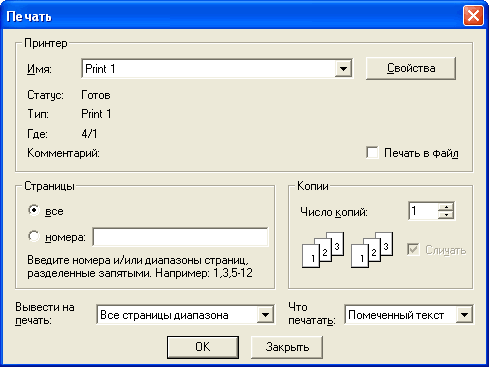Confirm printing with the OK button
The image size is (489, 367).
[203, 347]
